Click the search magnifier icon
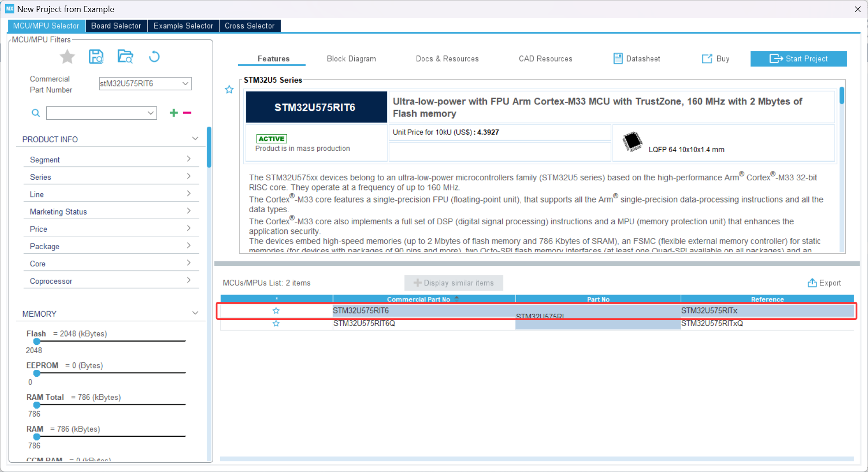 pos(36,113)
